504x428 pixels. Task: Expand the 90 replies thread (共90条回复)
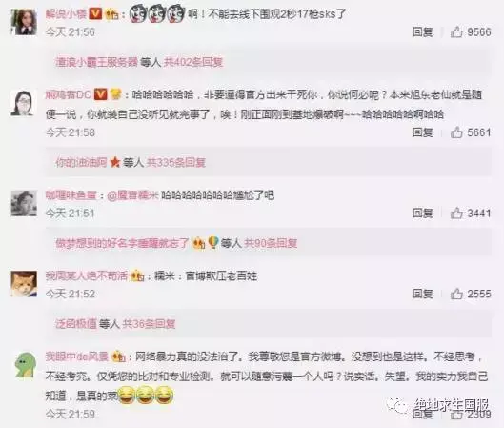point(271,243)
